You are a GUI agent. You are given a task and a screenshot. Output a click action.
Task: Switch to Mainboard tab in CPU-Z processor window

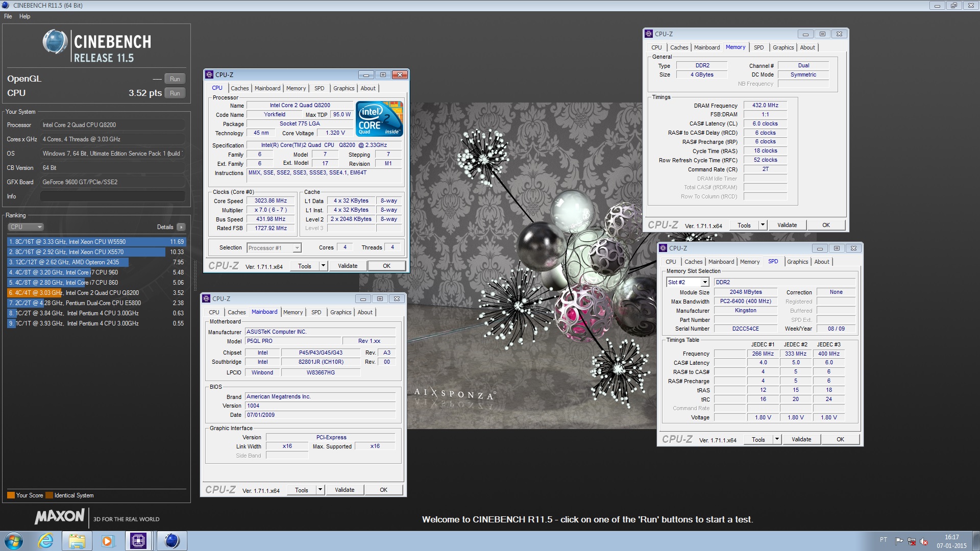point(267,88)
